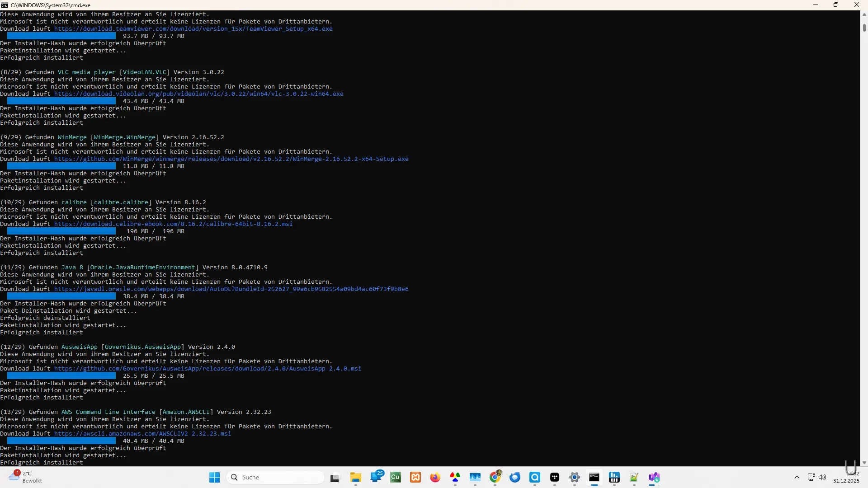Open the vlc-3.0.22-win64.exe download link

pos(198,94)
